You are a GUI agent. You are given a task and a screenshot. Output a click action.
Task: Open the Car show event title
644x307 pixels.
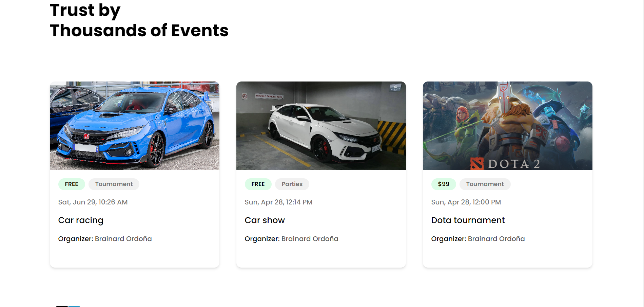265,220
